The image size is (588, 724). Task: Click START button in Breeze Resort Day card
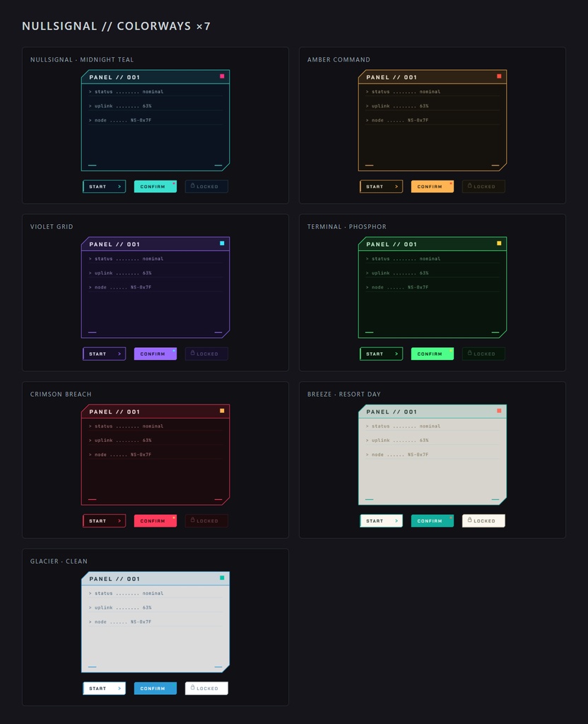pos(381,521)
